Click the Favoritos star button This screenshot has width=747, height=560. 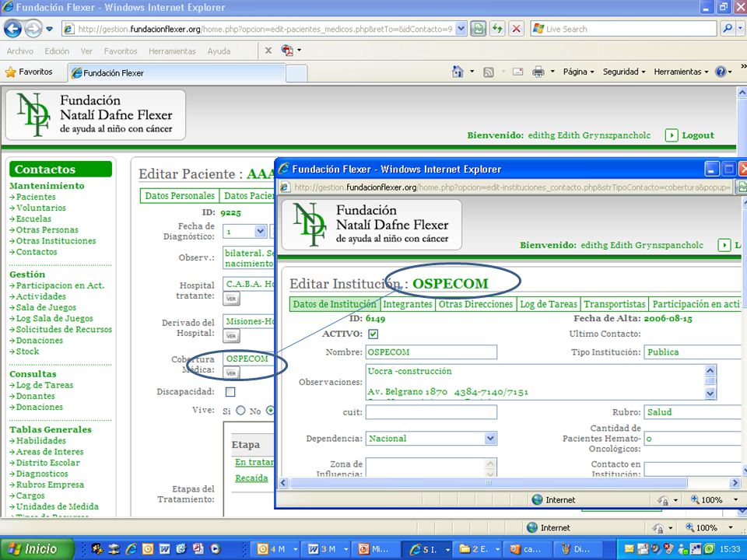click(x=29, y=72)
